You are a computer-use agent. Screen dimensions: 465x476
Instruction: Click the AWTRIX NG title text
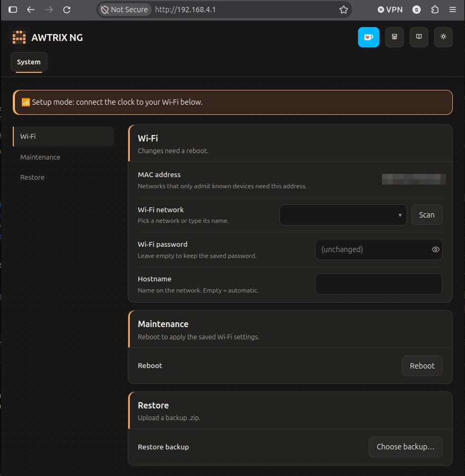pos(57,38)
